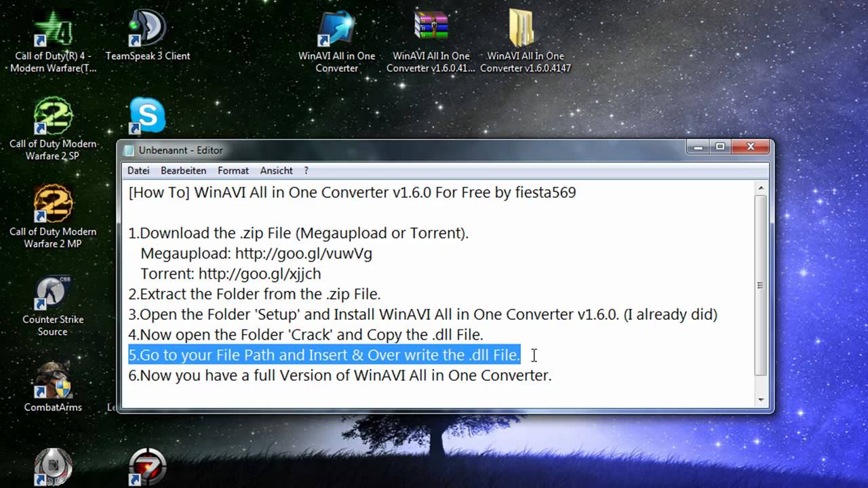Open the Bearbeiten menu
The width and height of the screenshot is (868, 488).
point(184,171)
